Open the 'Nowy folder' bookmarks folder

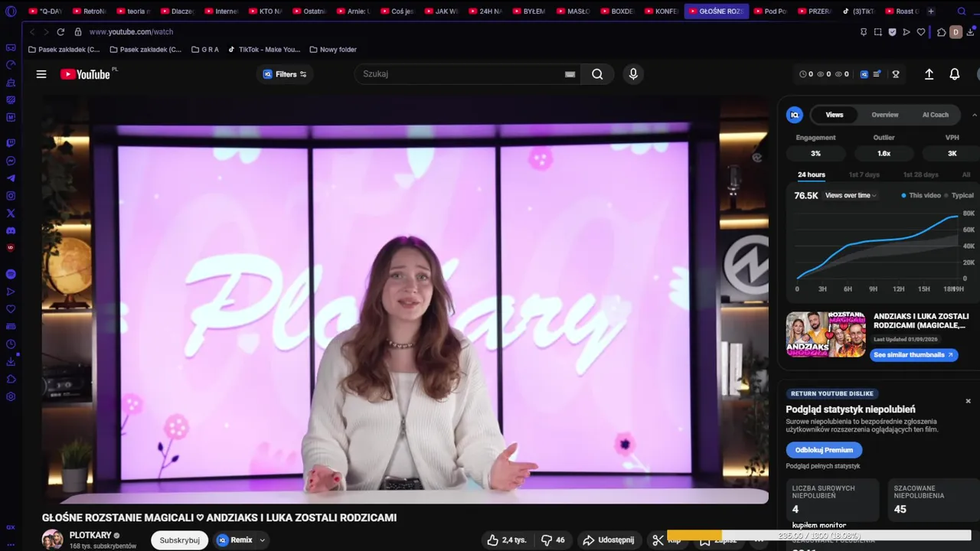333,50
